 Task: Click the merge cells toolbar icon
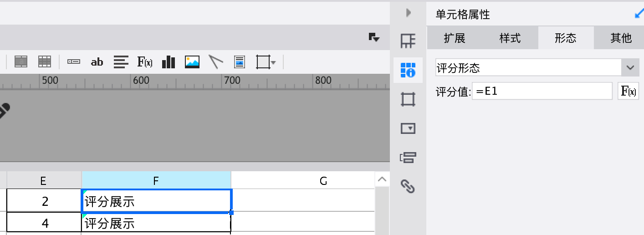[21, 62]
